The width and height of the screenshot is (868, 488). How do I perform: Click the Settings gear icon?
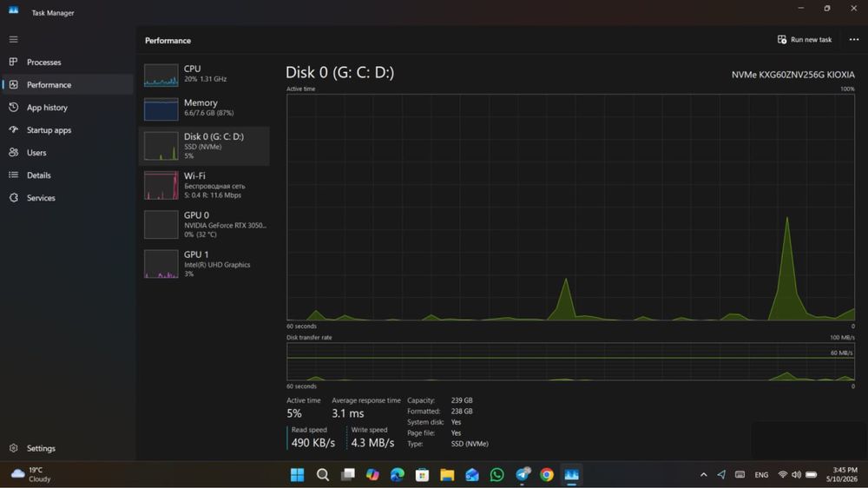tap(13, 448)
